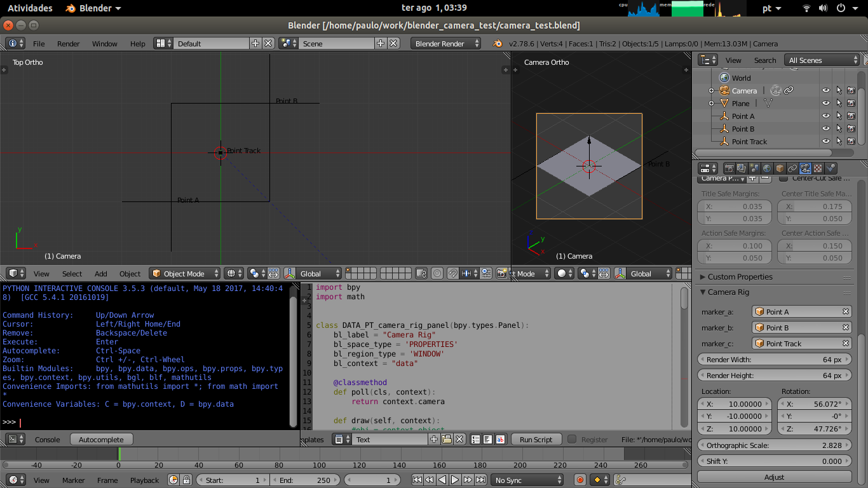Open the Render properties camera tab
This screenshot has width=868, height=488.
(x=729, y=168)
